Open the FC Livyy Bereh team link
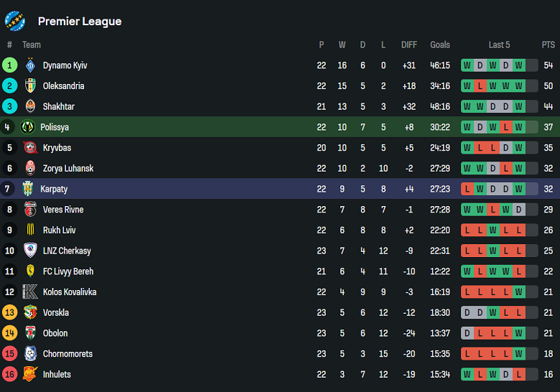The width and height of the screenshot is (560, 392). coord(67,271)
